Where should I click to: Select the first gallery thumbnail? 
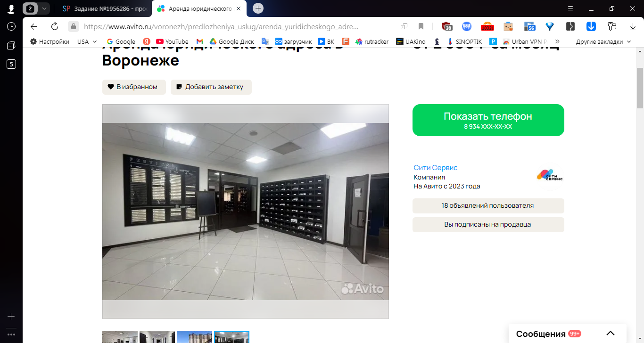coord(120,337)
